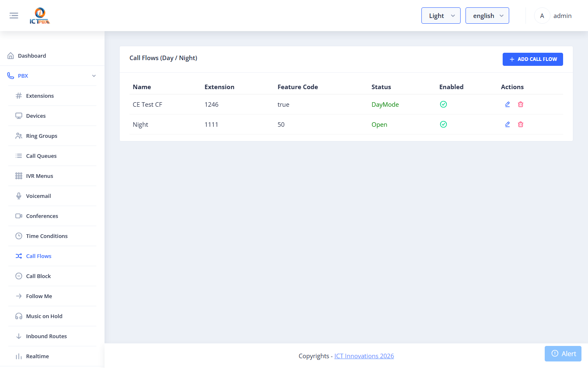Open Call Queues page

point(41,156)
